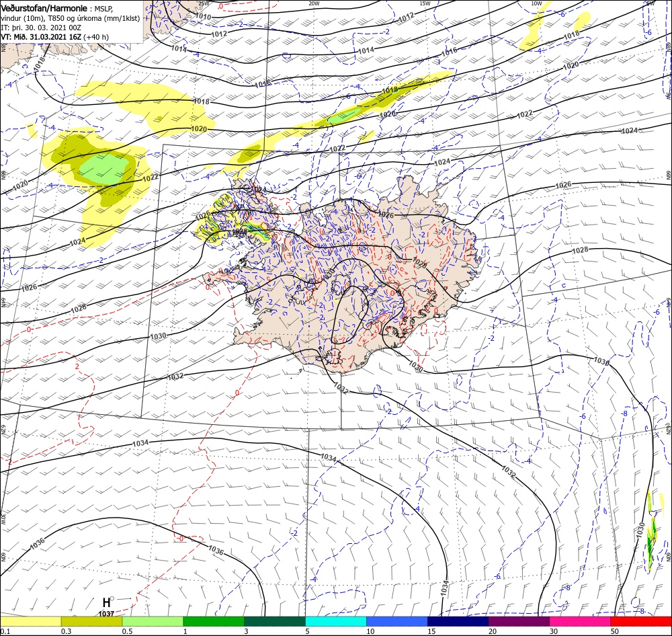Image resolution: width=672 pixels, height=636 pixels.
Task: Click the legend value 15
Action: (431, 631)
